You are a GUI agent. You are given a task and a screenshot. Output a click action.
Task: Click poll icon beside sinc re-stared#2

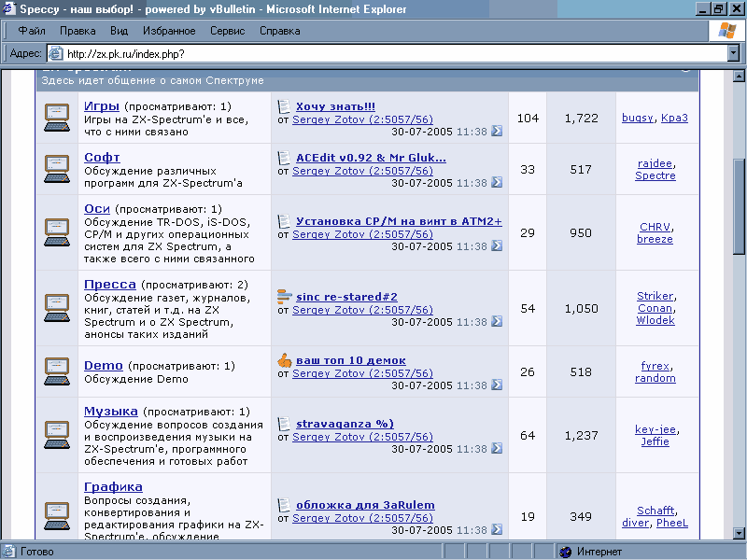pyautogui.click(x=285, y=297)
